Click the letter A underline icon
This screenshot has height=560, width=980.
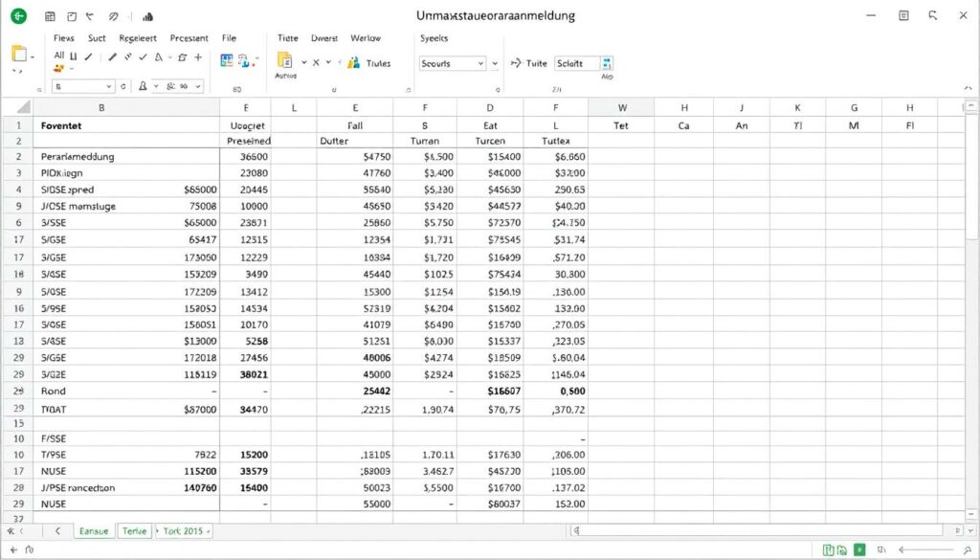click(x=143, y=86)
